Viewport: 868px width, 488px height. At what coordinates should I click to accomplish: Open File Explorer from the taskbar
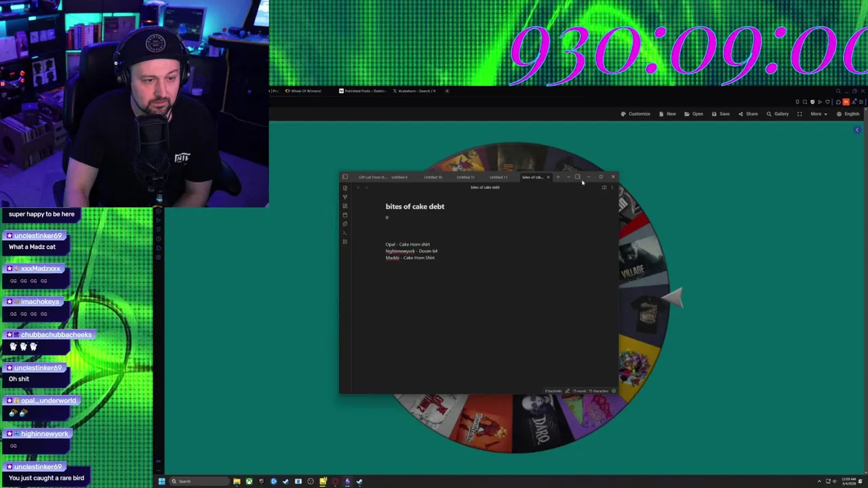pyautogui.click(x=237, y=481)
